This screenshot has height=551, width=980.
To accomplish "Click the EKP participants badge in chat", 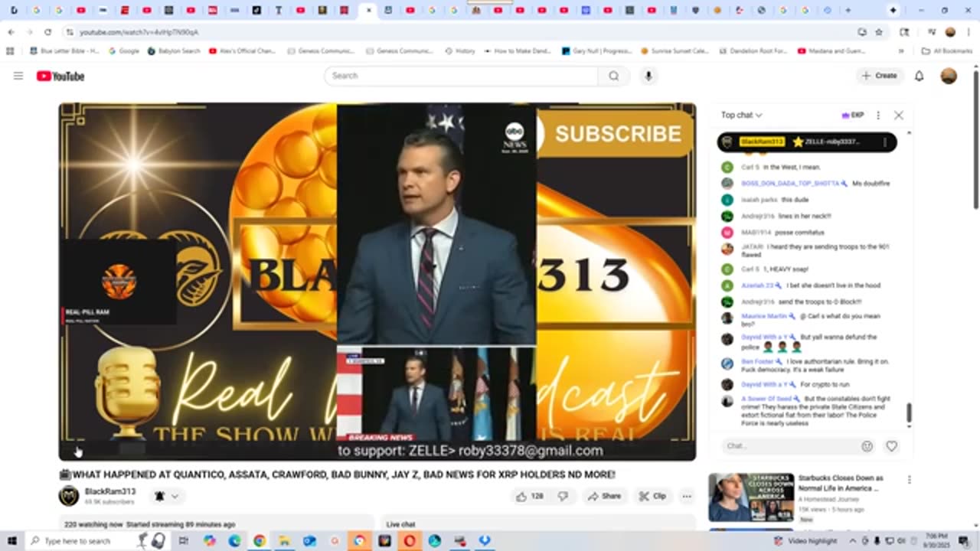I will pyautogui.click(x=853, y=115).
